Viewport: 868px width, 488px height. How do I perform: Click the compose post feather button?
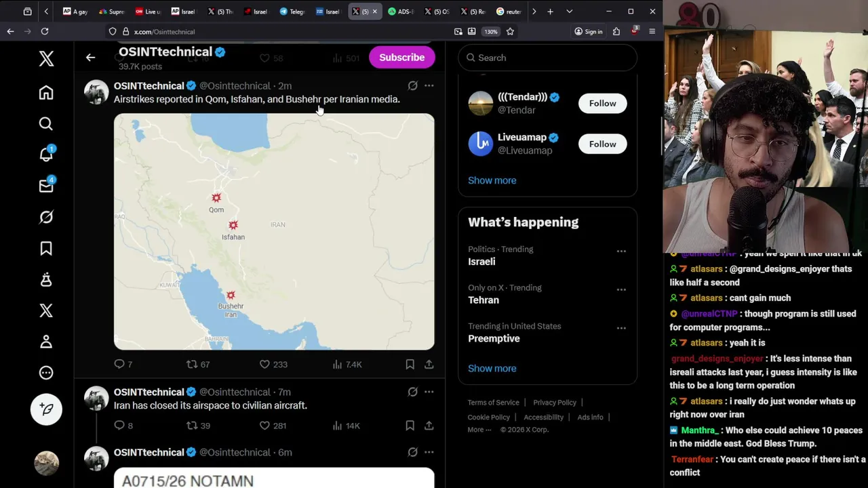pos(46,409)
